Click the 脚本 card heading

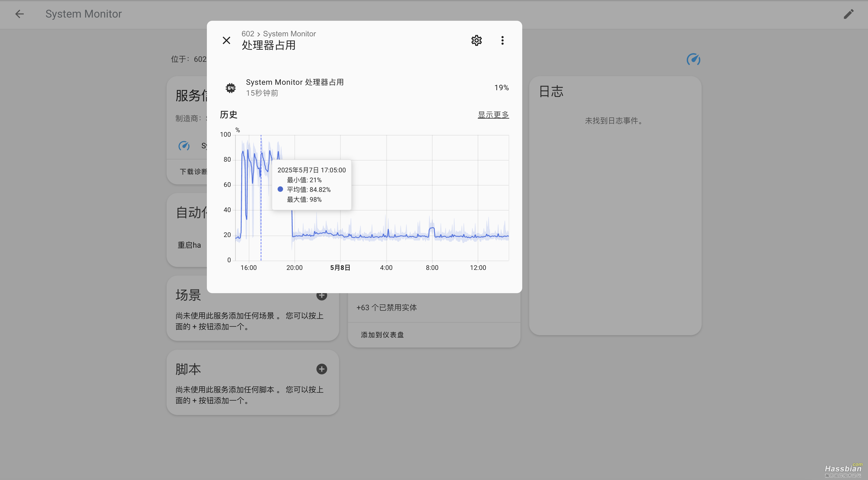[x=188, y=369]
